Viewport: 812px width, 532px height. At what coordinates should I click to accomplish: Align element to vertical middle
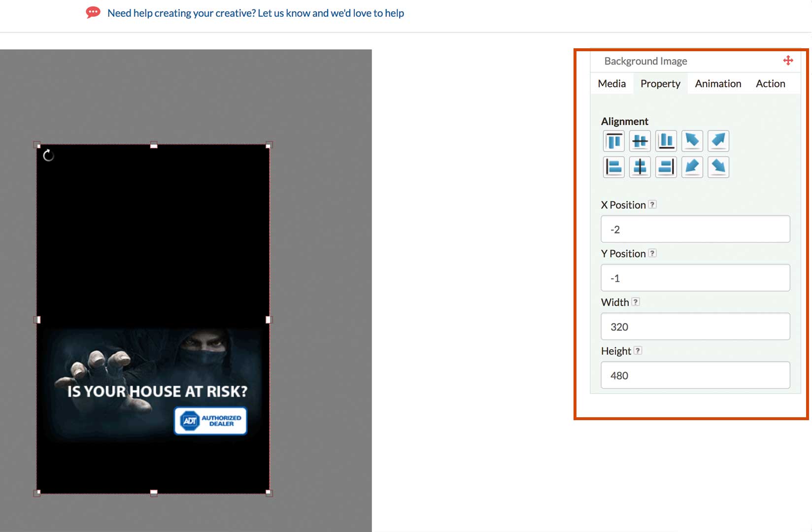[640, 141]
